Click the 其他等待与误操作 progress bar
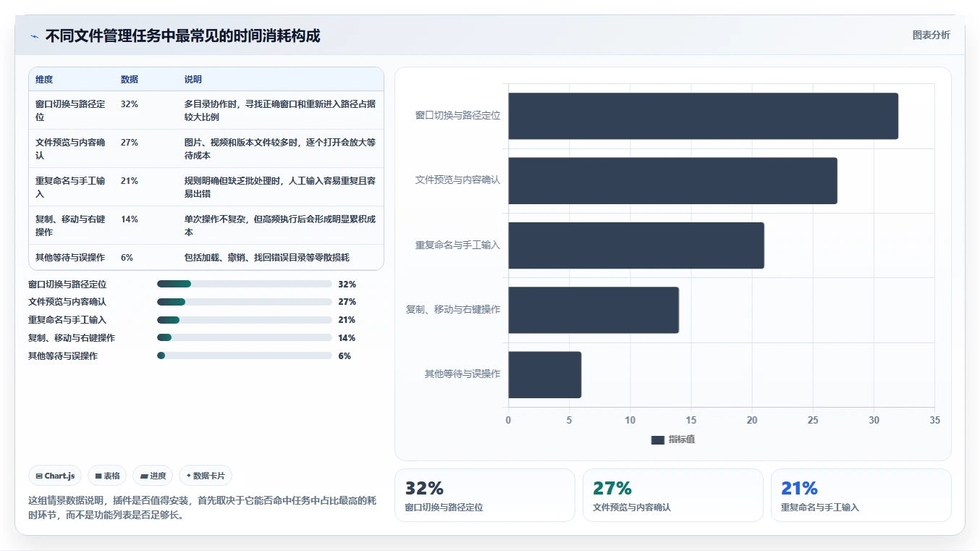 click(x=244, y=356)
